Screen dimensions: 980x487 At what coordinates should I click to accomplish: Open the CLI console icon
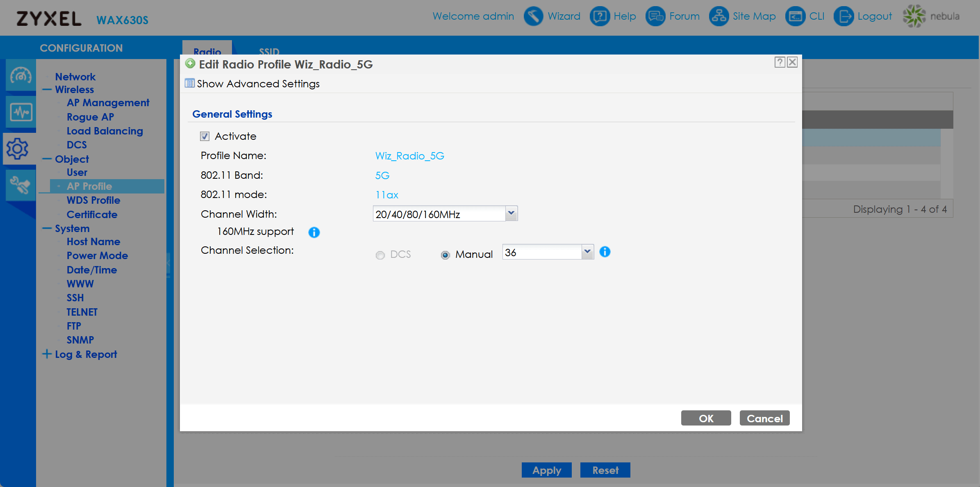pyautogui.click(x=795, y=16)
